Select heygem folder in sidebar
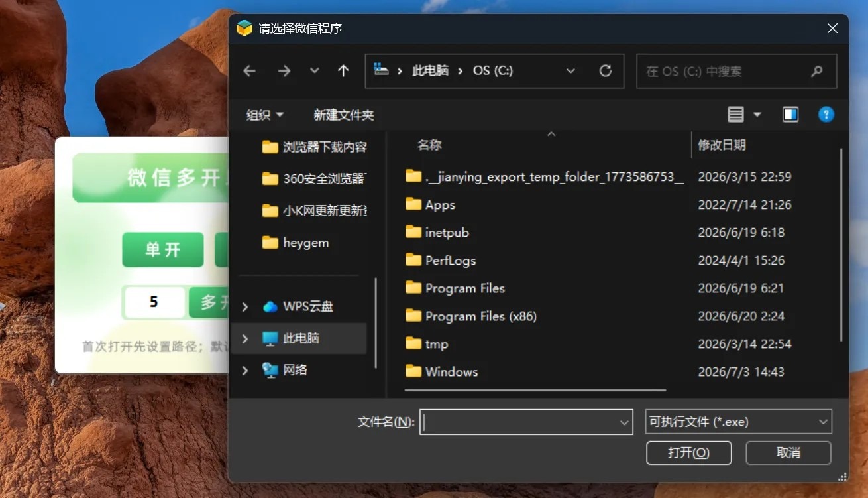This screenshot has height=498, width=868. (x=296, y=243)
